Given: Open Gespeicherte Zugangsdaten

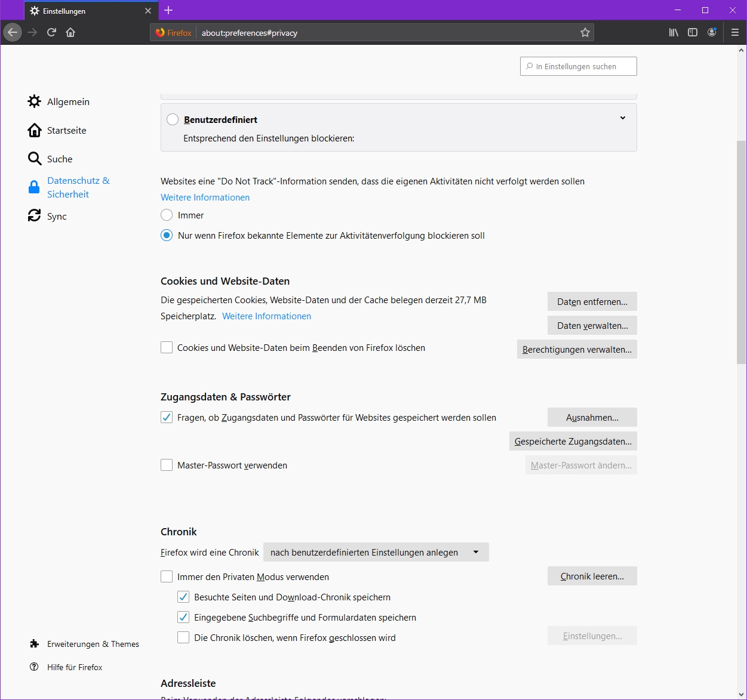Looking at the screenshot, I should [573, 441].
